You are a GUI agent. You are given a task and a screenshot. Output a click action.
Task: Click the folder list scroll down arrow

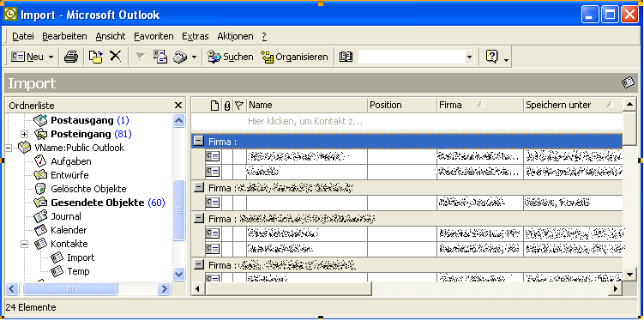178,274
